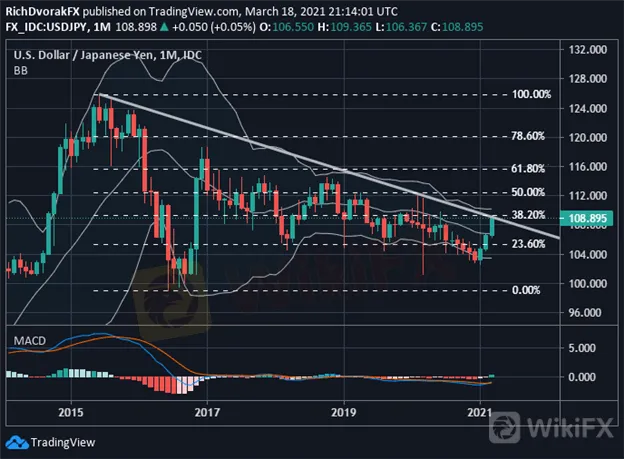
Task: Click the 124.000 price axis label
Action: [x=588, y=108]
